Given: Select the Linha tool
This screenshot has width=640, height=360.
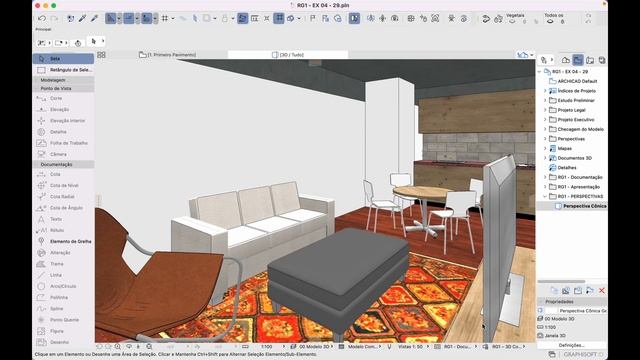Looking at the screenshot, I should pos(63,275).
